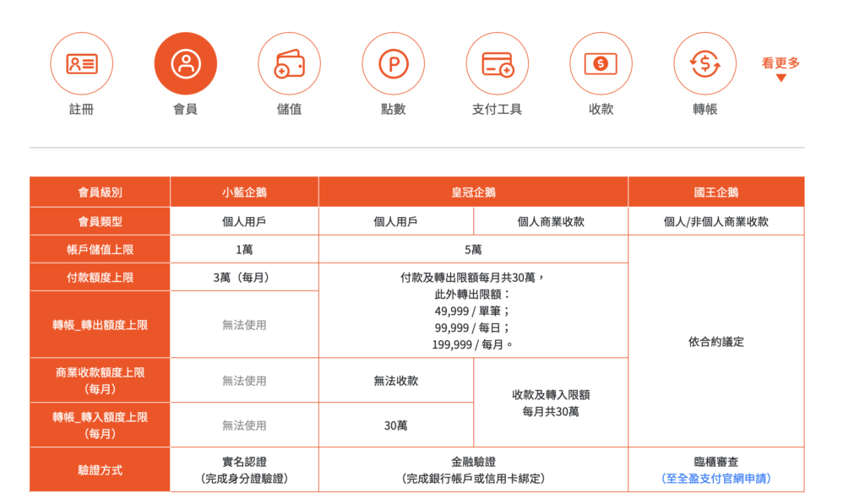Select the 皇冠企鵝 column header

click(473, 192)
